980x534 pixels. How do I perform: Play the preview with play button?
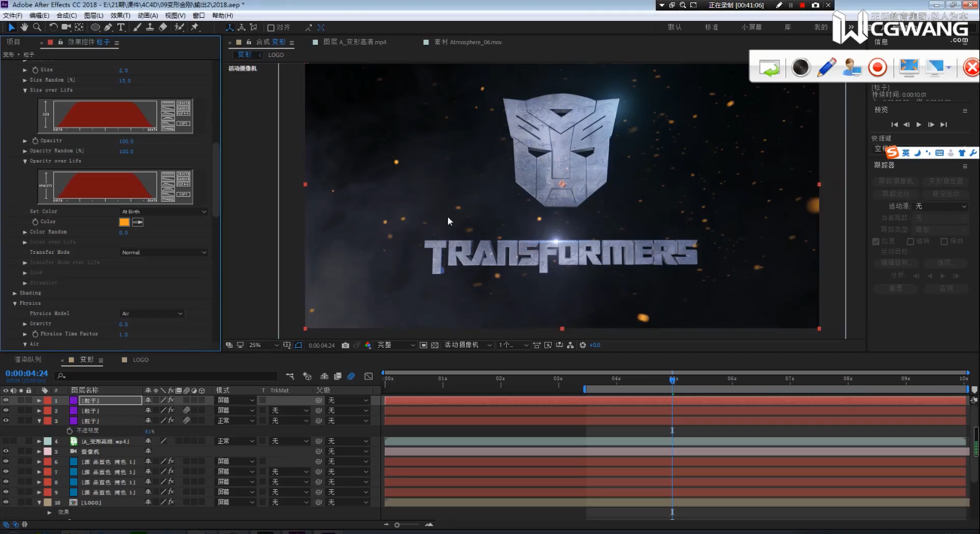pos(919,124)
